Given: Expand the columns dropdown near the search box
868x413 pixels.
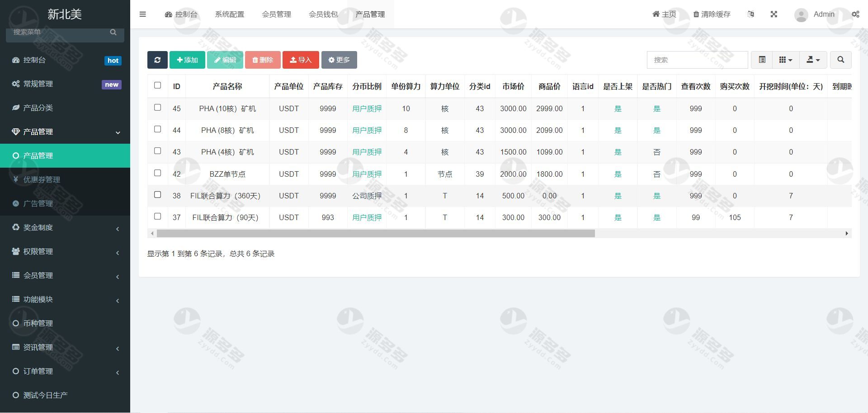Looking at the screenshot, I should [x=786, y=60].
